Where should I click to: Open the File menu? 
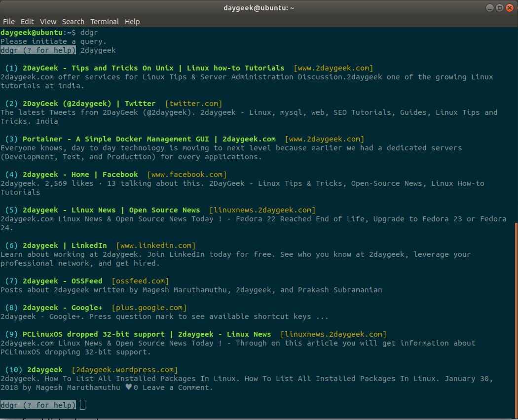tap(9, 22)
